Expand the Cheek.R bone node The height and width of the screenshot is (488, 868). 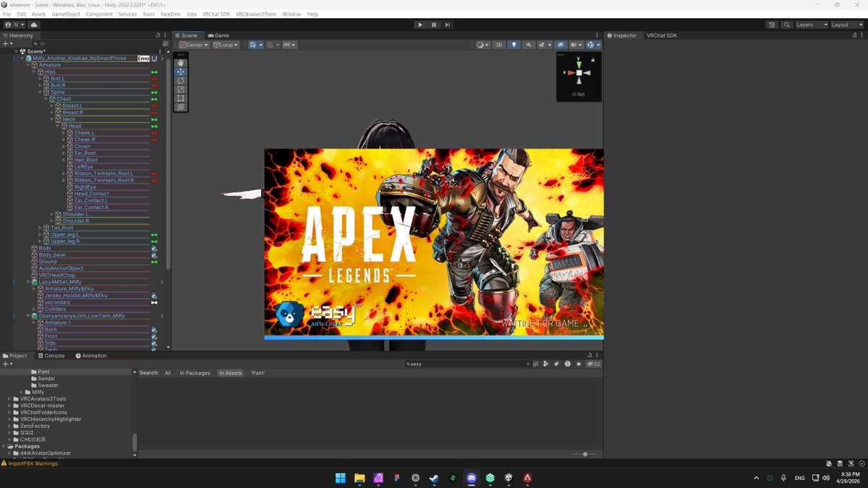tap(64, 140)
